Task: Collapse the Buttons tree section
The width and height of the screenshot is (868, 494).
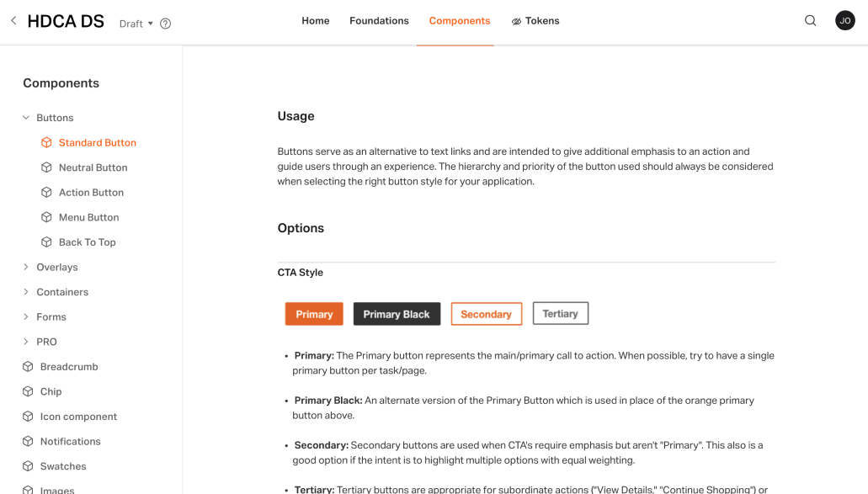Action: coord(26,118)
